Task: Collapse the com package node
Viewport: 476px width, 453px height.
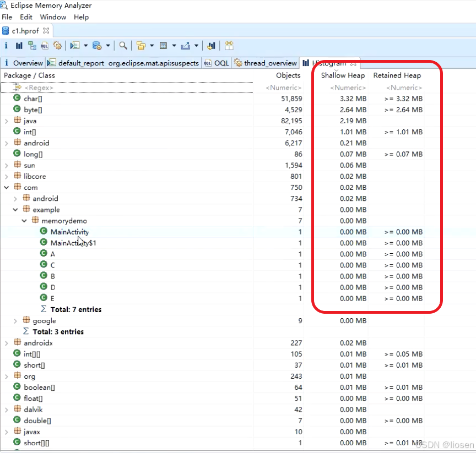Action: point(7,188)
